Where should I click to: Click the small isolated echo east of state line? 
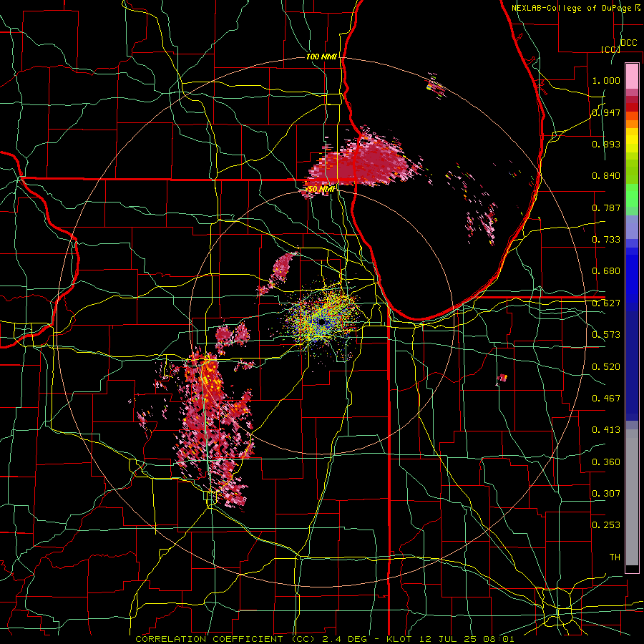click(x=502, y=378)
